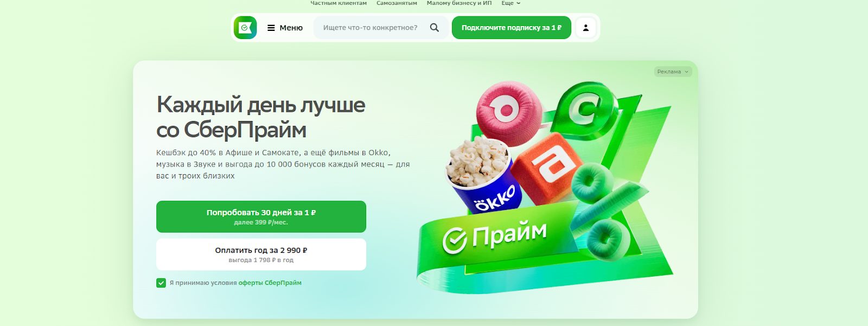Click Подключите подписку за 1 ₽ button

point(512,28)
